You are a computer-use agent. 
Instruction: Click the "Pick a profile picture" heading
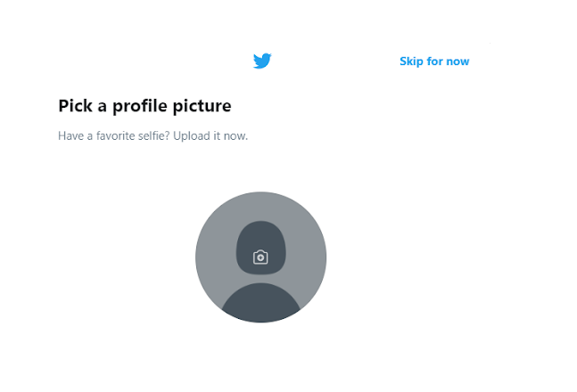click(x=144, y=106)
